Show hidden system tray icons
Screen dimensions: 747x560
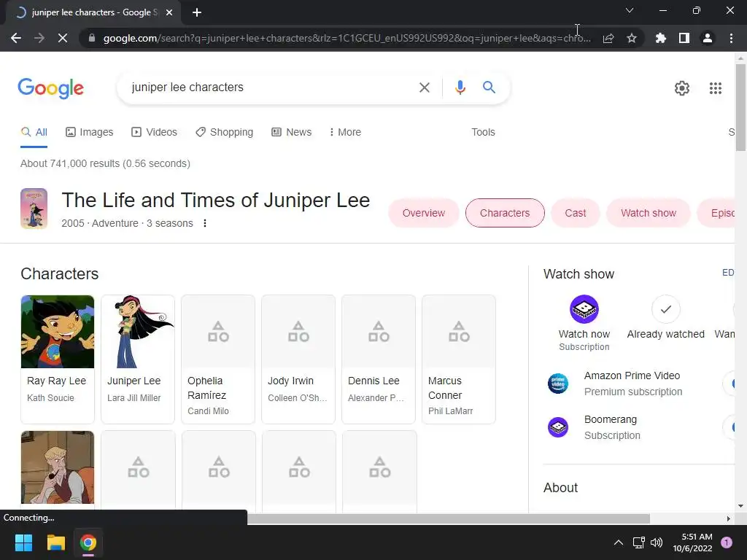(618, 542)
